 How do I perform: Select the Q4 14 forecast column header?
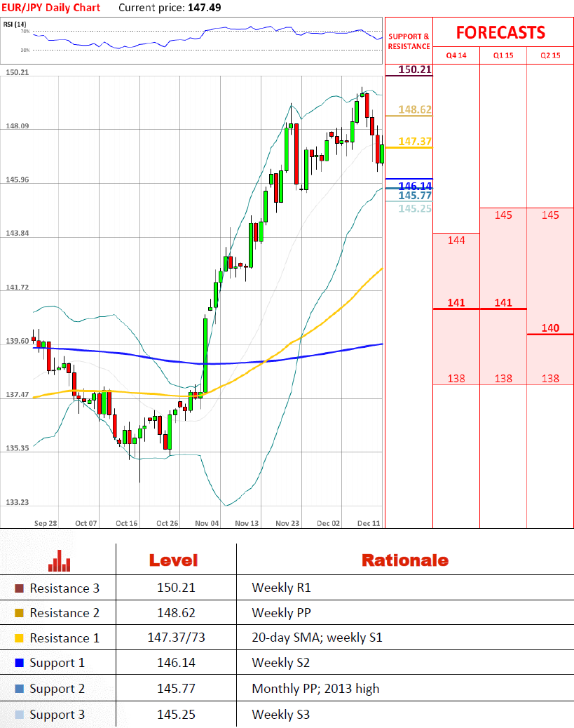point(456,55)
